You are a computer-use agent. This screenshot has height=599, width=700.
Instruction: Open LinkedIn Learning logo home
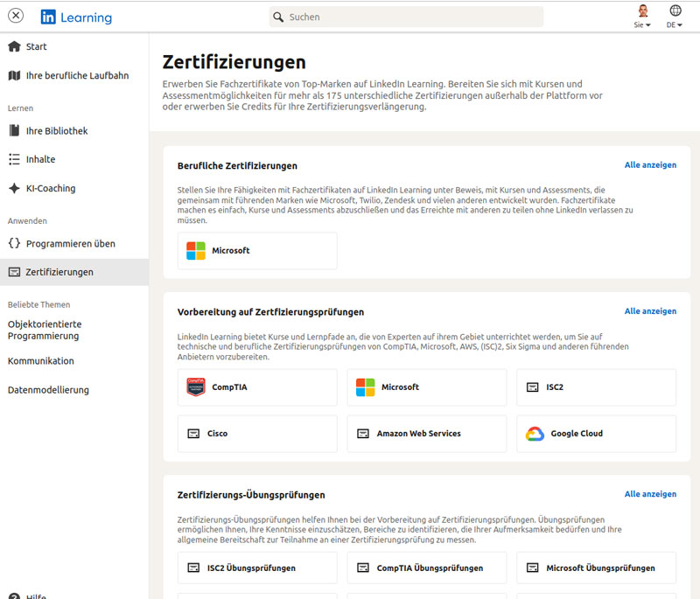[76, 17]
